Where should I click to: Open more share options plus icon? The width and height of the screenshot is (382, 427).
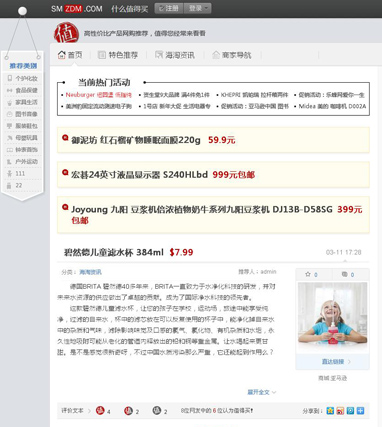(x=360, y=411)
